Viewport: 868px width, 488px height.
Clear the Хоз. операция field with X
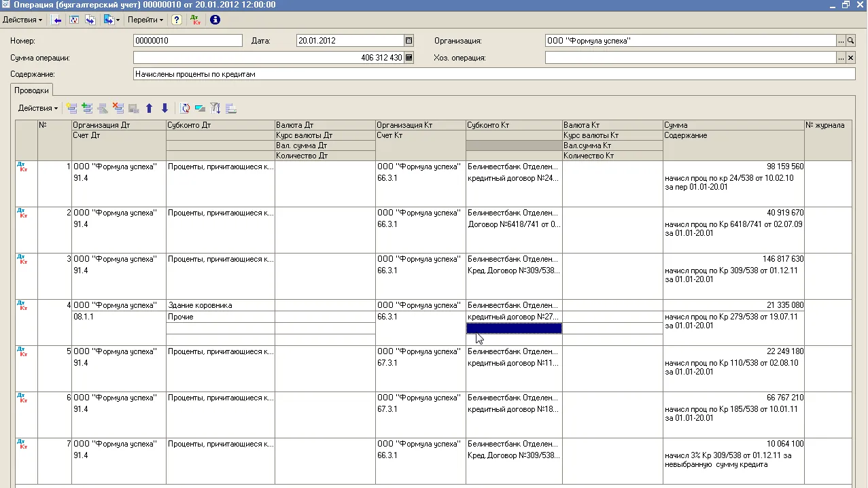click(851, 58)
